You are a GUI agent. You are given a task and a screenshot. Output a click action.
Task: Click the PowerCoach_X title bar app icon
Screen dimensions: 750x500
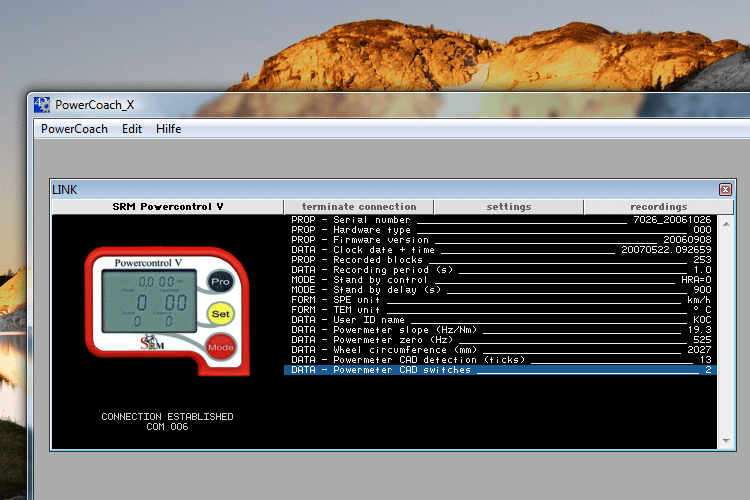pos(42,104)
